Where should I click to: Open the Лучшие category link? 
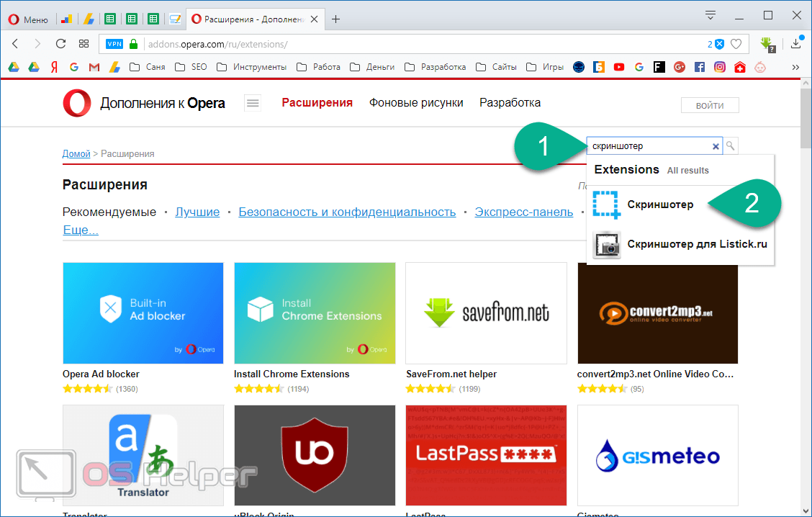pos(197,212)
